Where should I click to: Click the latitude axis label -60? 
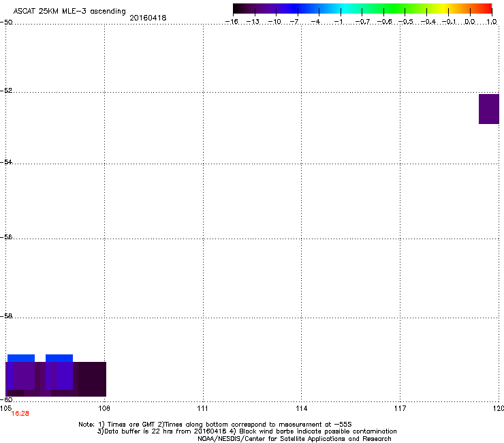pos(6,399)
